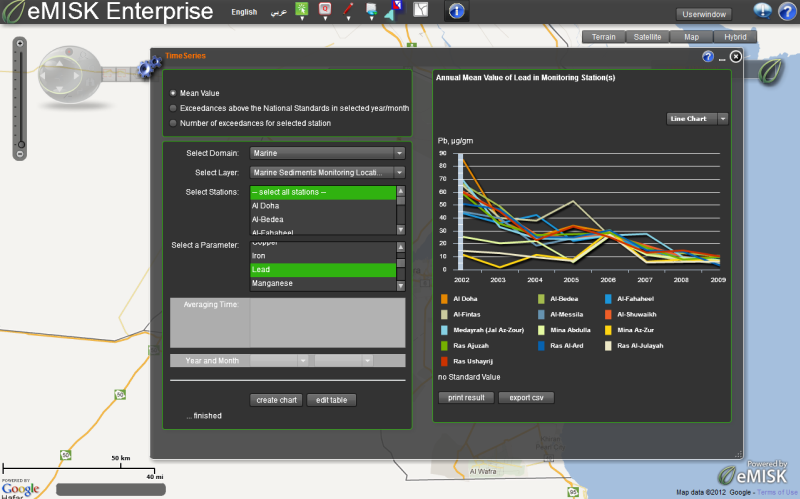Open the Line Chart type dropdown
The width and height of the screenshot is (800, 499).
point(697,119)
